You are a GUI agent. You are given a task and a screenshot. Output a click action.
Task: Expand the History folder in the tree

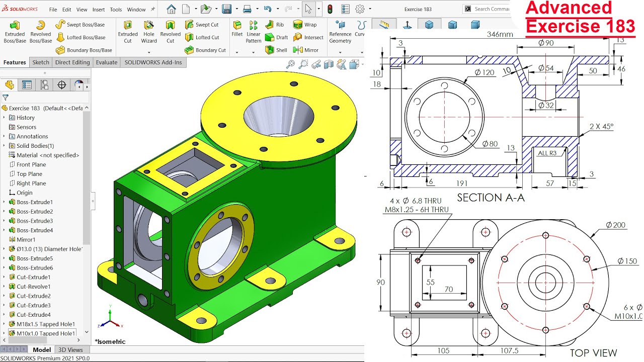4,118
